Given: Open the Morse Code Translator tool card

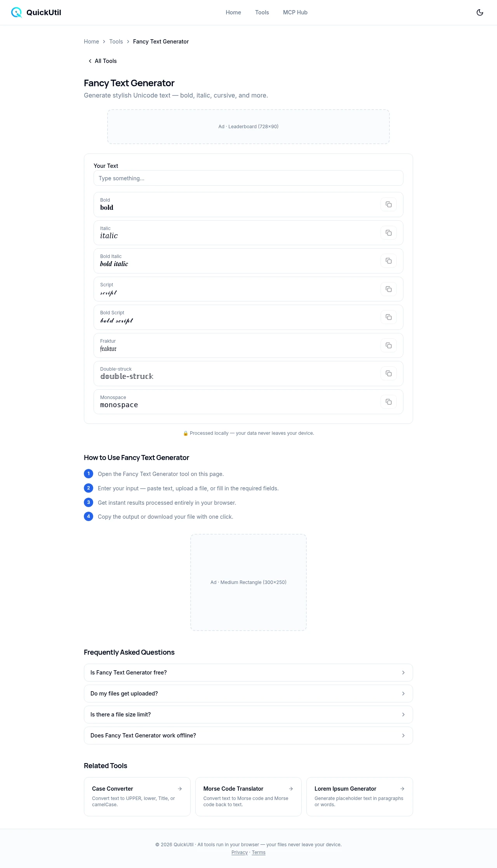Looking at the screenshot, I should [248, 797].
